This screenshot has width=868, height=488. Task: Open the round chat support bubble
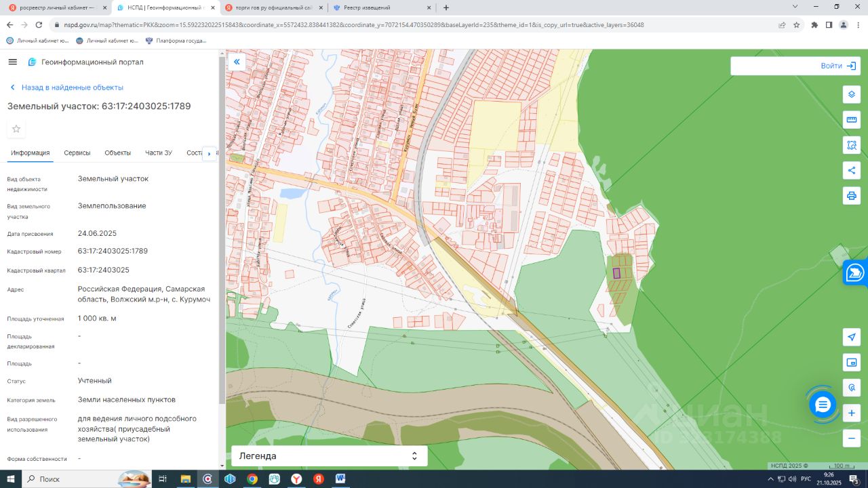tap(823, 405)
